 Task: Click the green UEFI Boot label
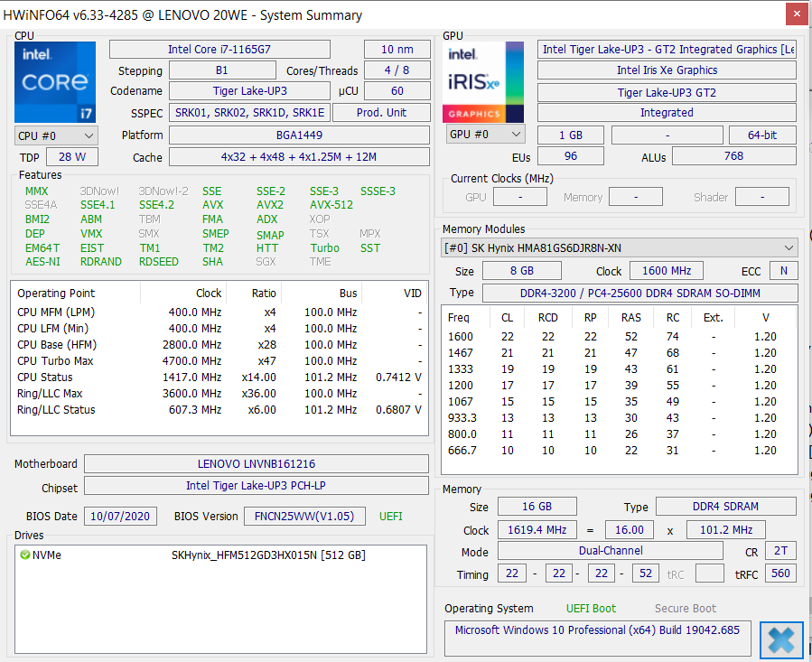591,609
